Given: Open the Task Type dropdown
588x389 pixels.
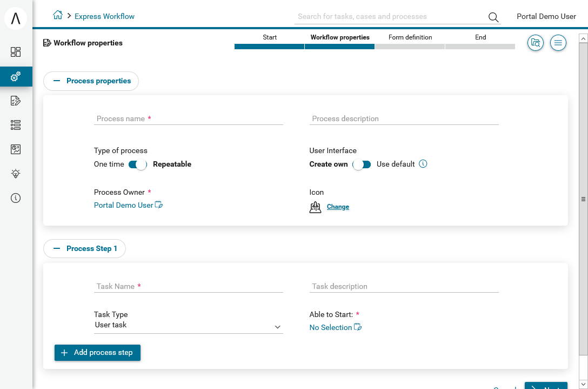Looking at the screenshot, I should [x=188, y=326].
